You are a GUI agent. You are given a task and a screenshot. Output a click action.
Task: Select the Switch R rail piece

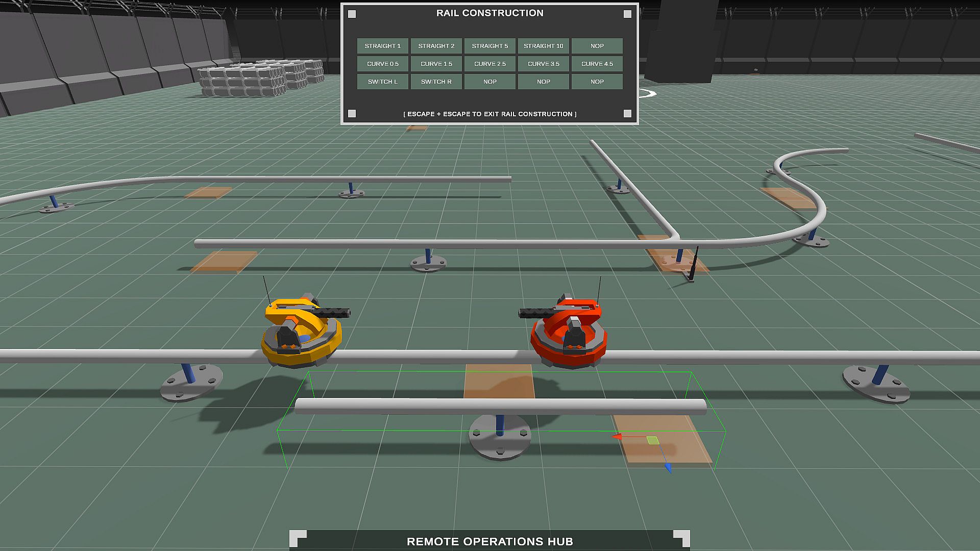pyautogui.click(x=436, y=82)
